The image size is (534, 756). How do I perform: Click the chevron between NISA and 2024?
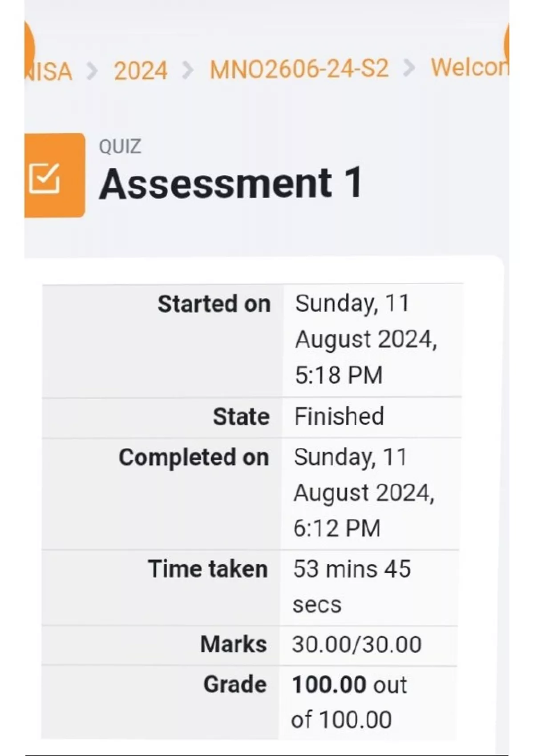[x=92, y=71]
